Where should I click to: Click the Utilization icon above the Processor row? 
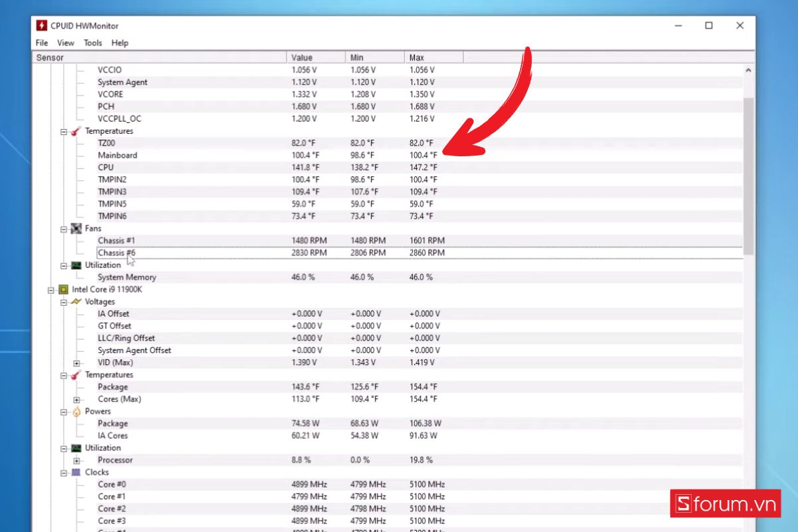coord(76,448)
